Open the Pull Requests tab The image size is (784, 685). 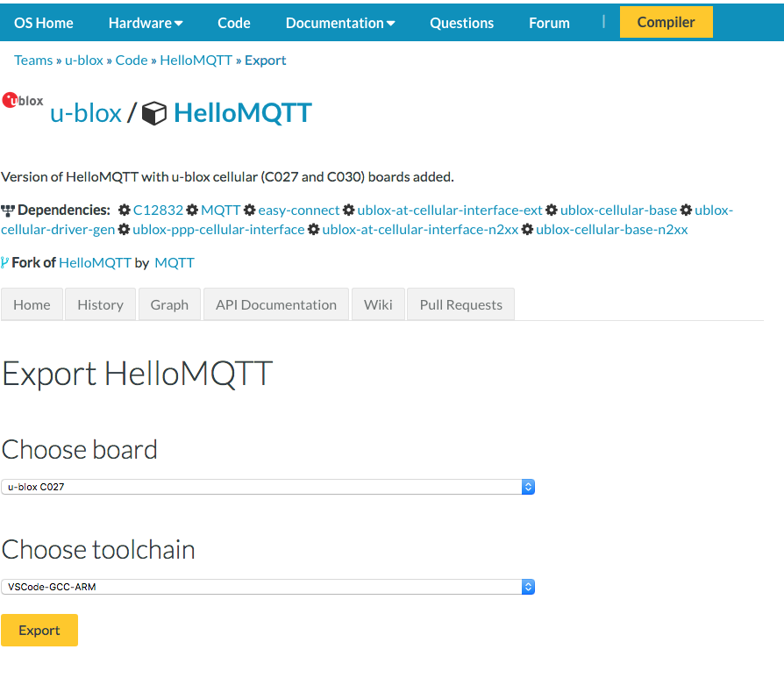click(460, 304)
